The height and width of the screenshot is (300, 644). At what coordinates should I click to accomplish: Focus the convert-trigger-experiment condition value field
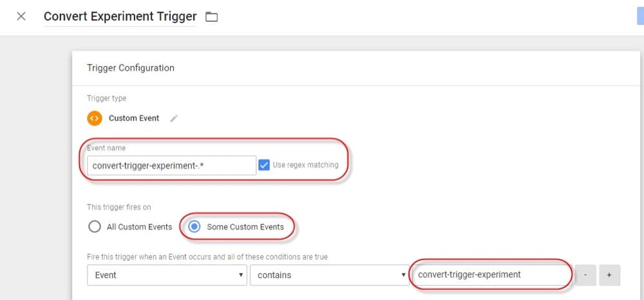tap(491, 275)
